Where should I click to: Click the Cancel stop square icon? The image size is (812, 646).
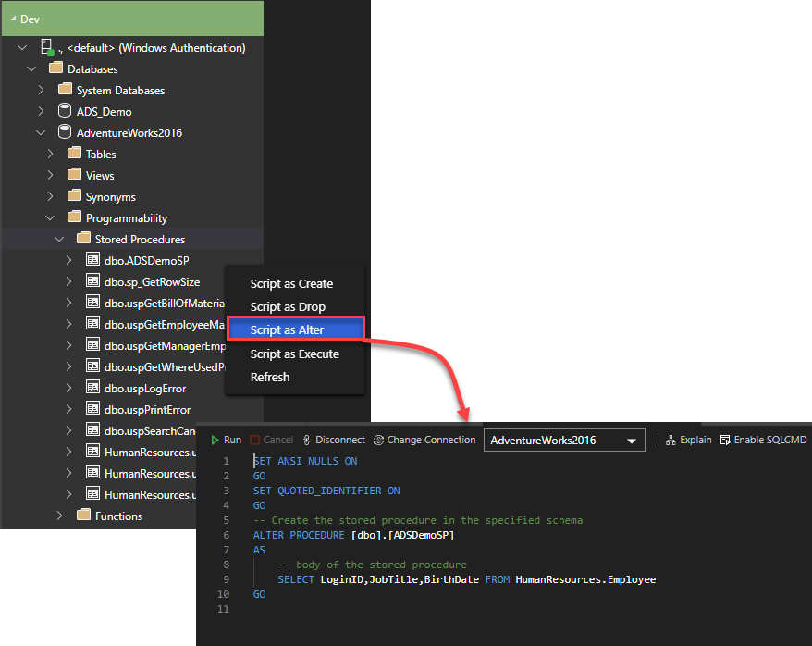pyautogui.click(x=254, y=440)
